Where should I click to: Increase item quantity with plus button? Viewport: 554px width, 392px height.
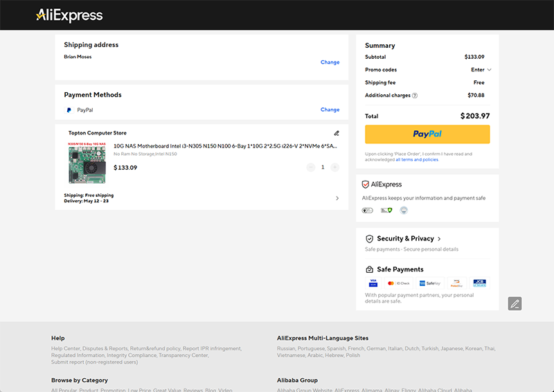pos(334,167)
